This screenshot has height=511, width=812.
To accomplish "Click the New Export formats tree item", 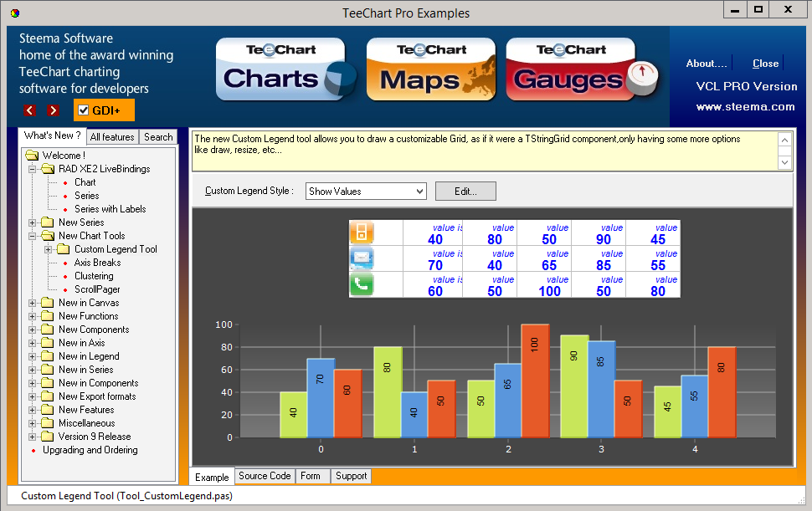I will pyautogui.click(x=97, y=396).
